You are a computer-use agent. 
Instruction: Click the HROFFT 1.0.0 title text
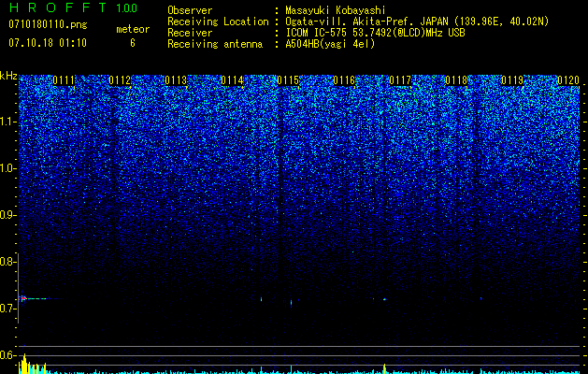pyautogui.click(x=73, y=7)
